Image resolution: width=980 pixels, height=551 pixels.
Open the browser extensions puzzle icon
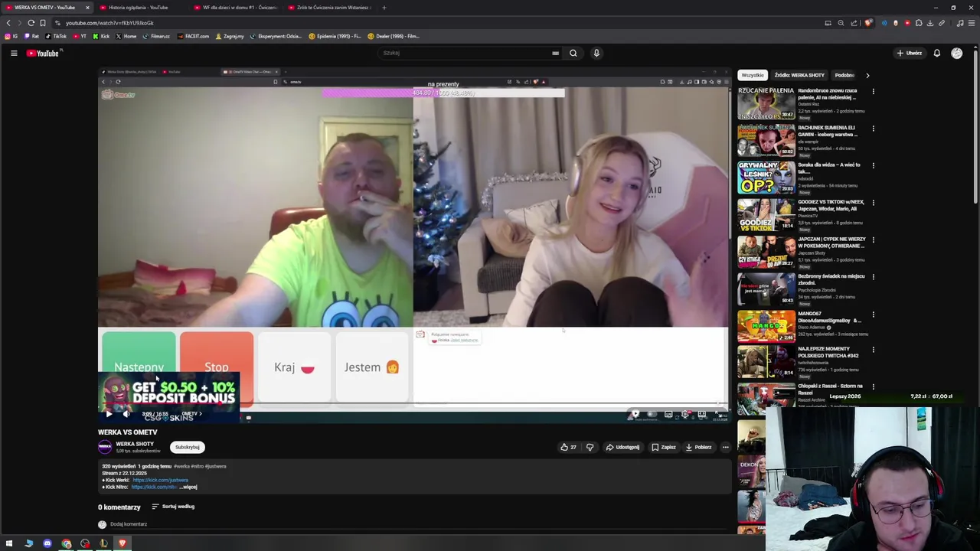coord(919,23)
